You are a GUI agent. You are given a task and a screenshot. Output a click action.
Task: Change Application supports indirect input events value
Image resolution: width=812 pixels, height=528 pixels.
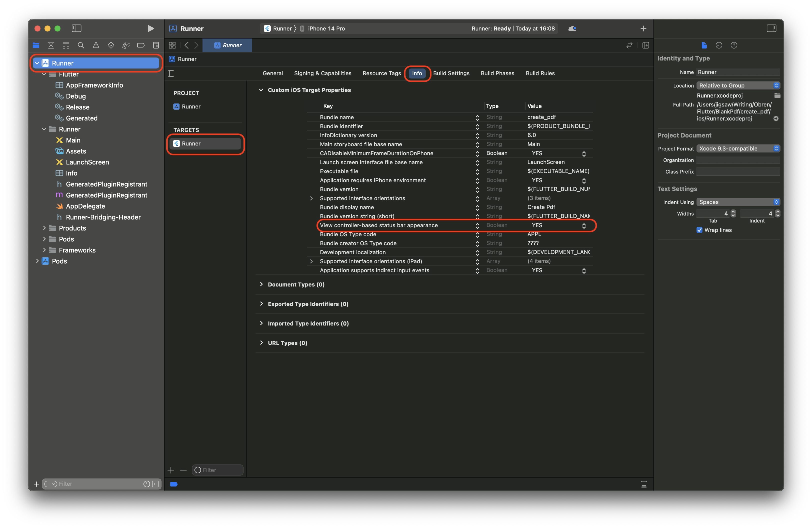pos(584,270)
